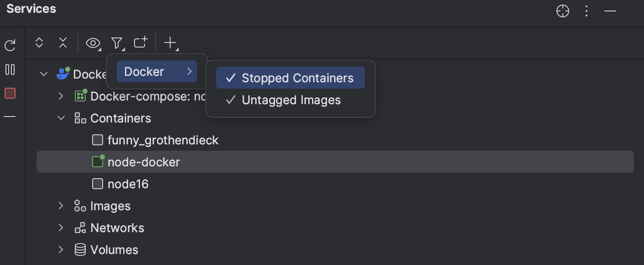Click the Collapse All toolbar icon
The image size is (644, 265).
point(63,42)
